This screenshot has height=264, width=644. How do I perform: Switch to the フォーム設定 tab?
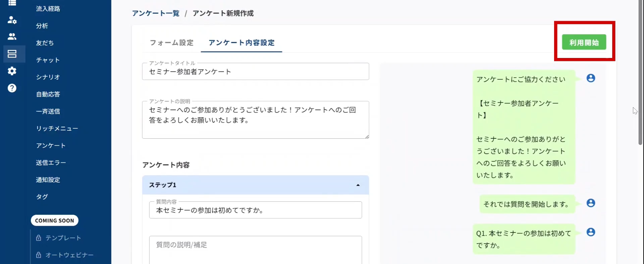click(171, 43)
